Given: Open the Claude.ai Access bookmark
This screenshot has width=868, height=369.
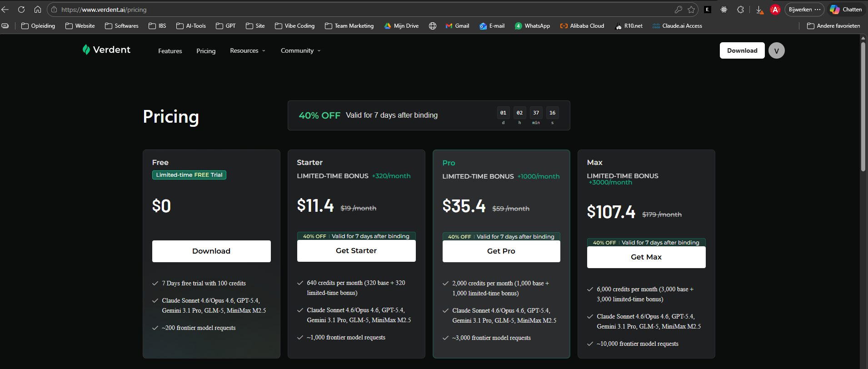Looking at the screenshot, I should click(677, 26).
